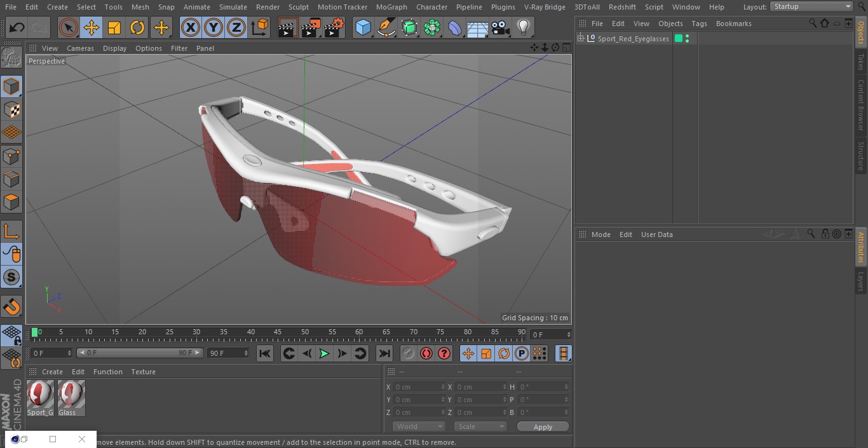Click the Undo arrow icon
The image size is (868, 448).
[17, 28]
